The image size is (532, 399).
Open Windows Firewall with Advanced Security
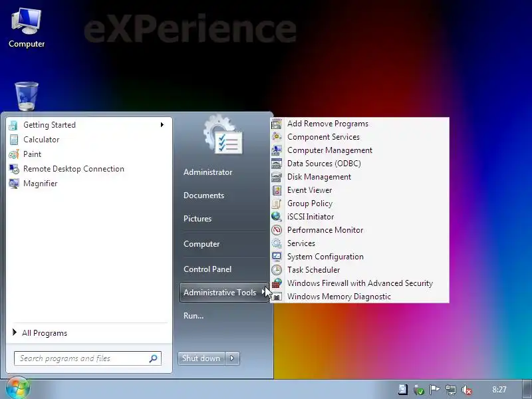[360, 283]
